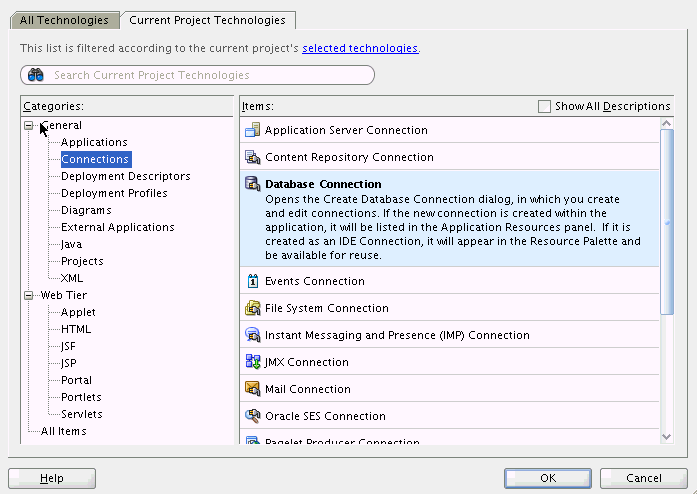Click the Content Repository Connection icon

[252, 157]
